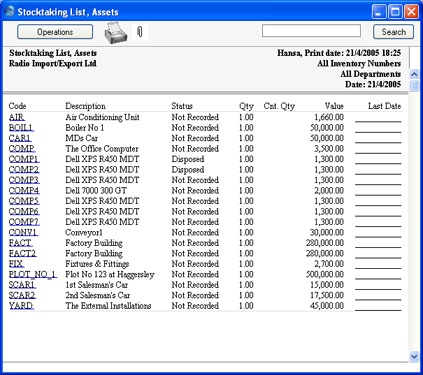Open the COMP6 asset link

point(24,212)
